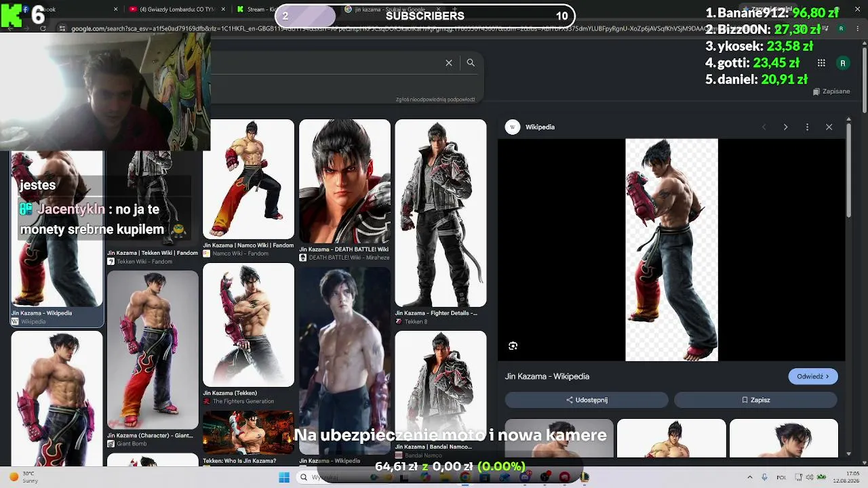Click the Udostępnij share button
The width and height of the screenshot is (868, 488).
(x=587, y=400)
